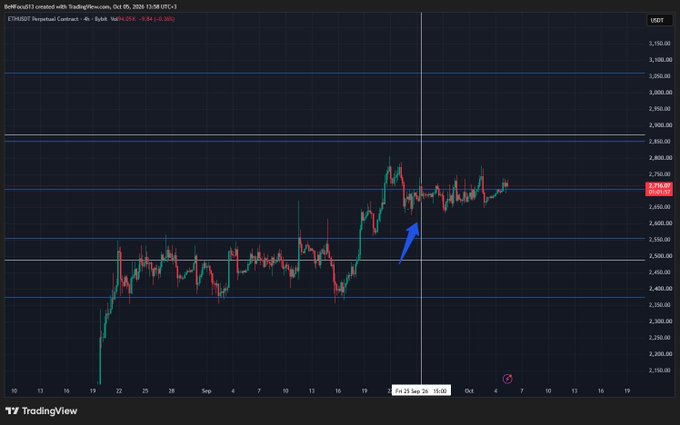Click the 2,300.00 price axis label
Image resolution: width=680 pixels, height=425 pixels.
point(659,321)
